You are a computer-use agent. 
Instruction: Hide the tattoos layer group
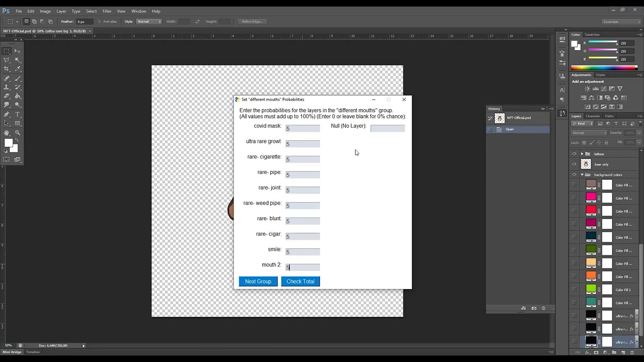point(574,154)
